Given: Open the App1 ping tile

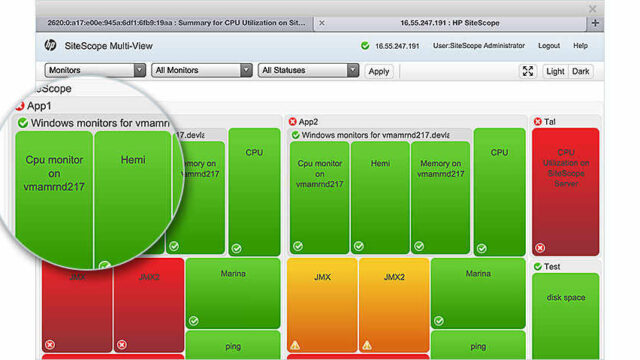Looking at the screenshot, I should point(233,345).
